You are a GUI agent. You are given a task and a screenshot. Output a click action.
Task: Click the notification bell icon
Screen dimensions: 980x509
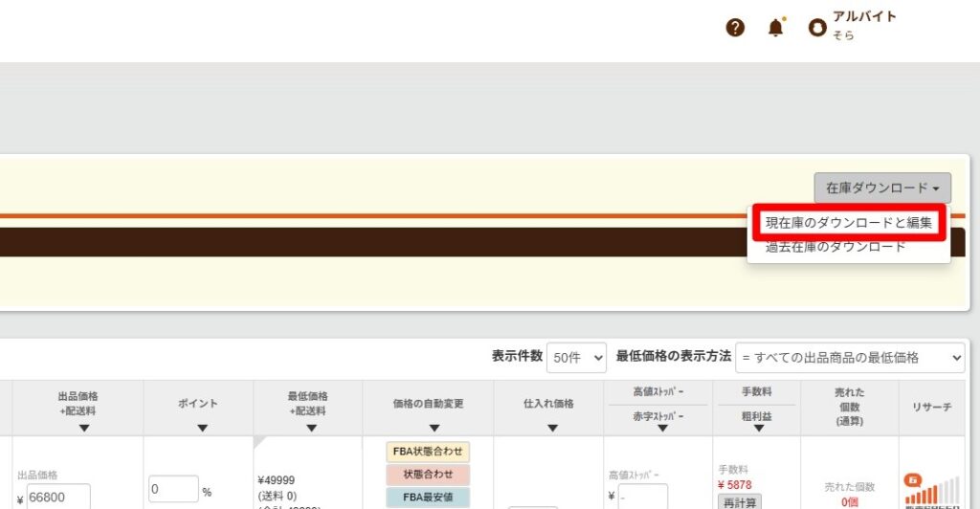(x=775, y=28)
